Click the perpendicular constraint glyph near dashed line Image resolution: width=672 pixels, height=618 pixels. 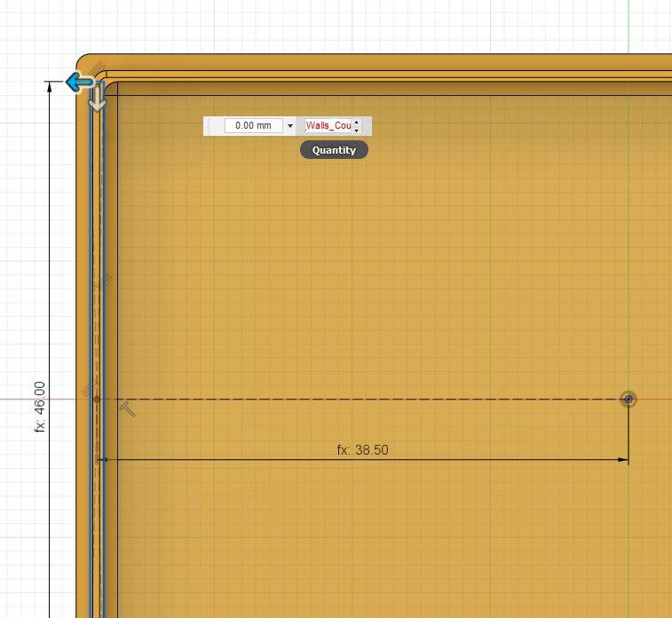click(x=127, y=408)
